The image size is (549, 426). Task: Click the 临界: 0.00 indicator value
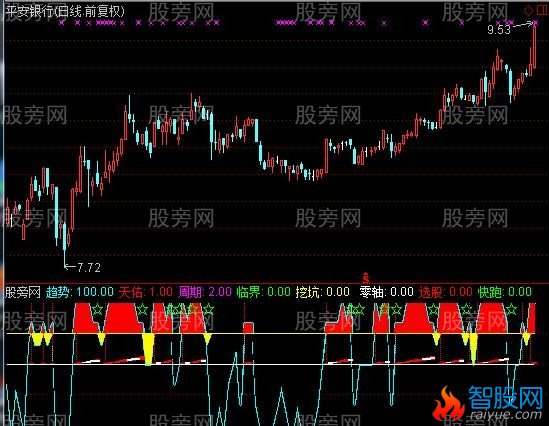pos(264,292)
